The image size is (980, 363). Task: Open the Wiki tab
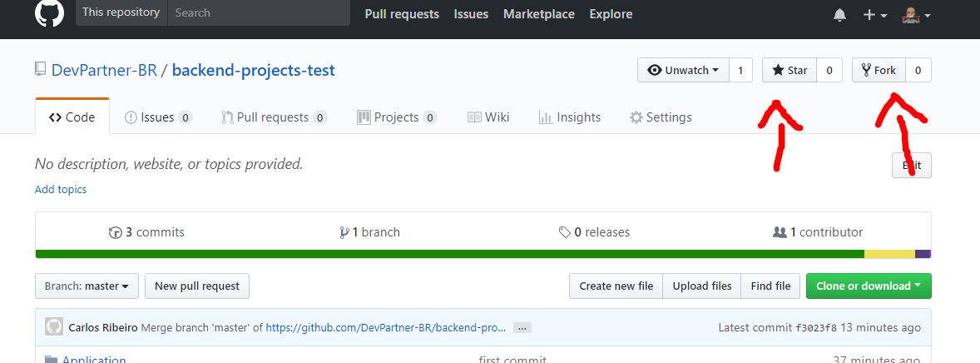click(x=488, y=117)
